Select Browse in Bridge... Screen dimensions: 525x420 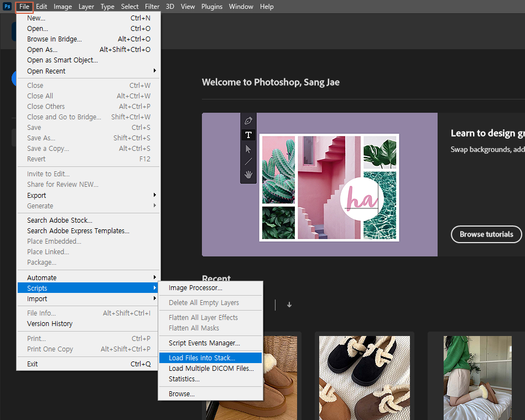click(89, 39)
